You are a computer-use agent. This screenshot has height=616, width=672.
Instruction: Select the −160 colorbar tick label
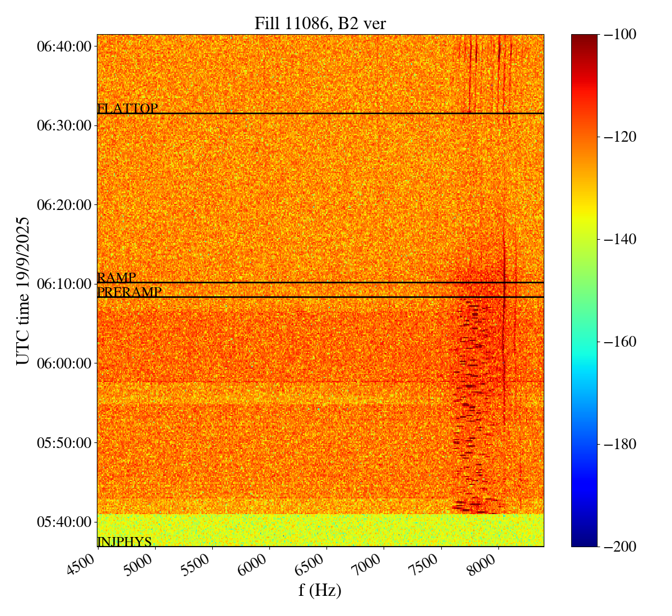pos(620,342)
